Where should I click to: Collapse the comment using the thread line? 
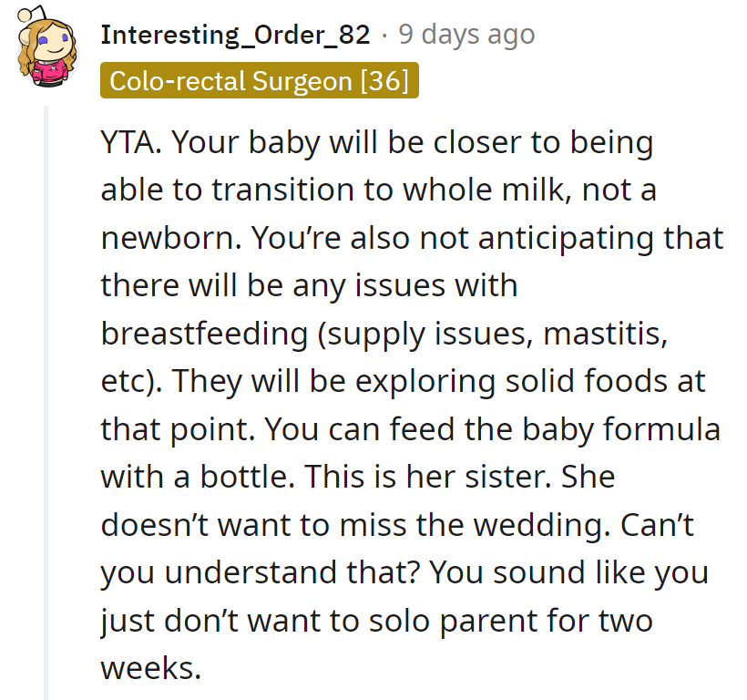46,401
